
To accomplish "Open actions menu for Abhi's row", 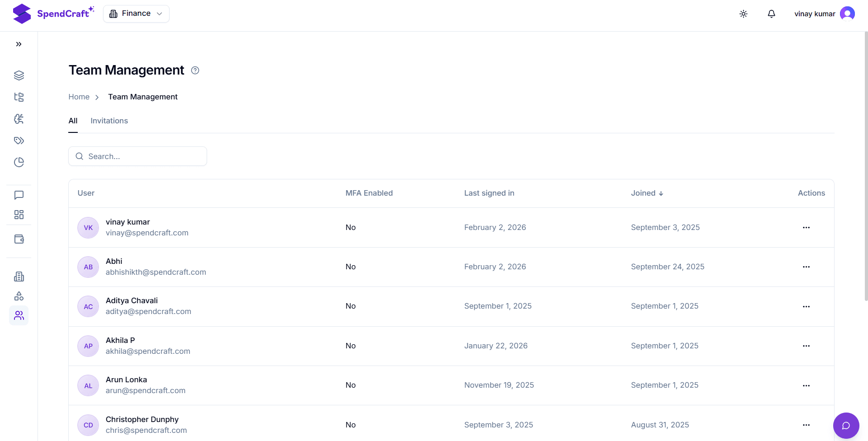I will 806,267.
